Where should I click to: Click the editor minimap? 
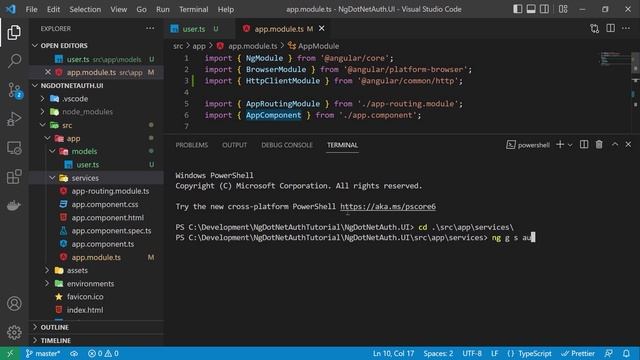pyautogui.click(x=615, y=58)
